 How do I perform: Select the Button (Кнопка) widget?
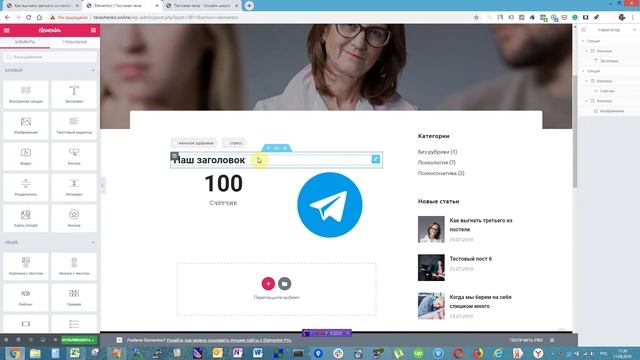(74, 156)
